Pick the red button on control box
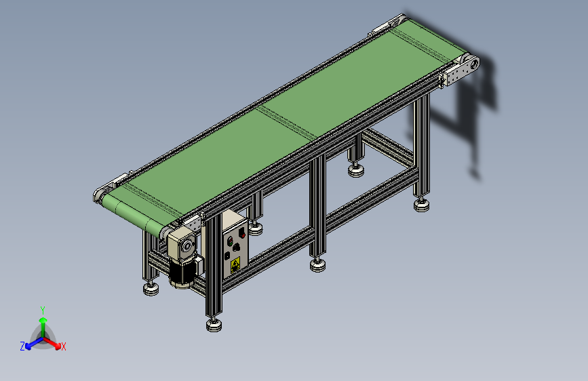The width and height of the screenshot is (588, 381). coord(242,235)
